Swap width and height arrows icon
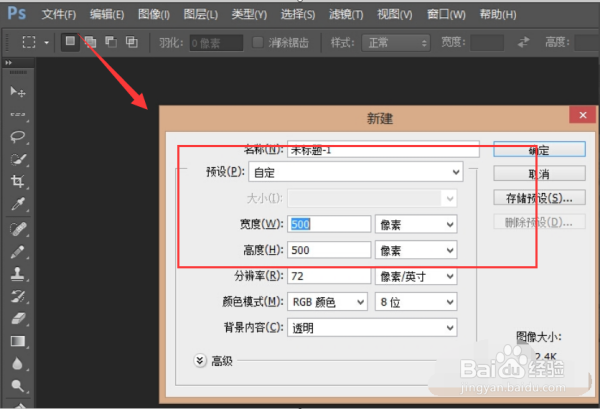The width and height of the screenshot is (600, 409). 523,42
